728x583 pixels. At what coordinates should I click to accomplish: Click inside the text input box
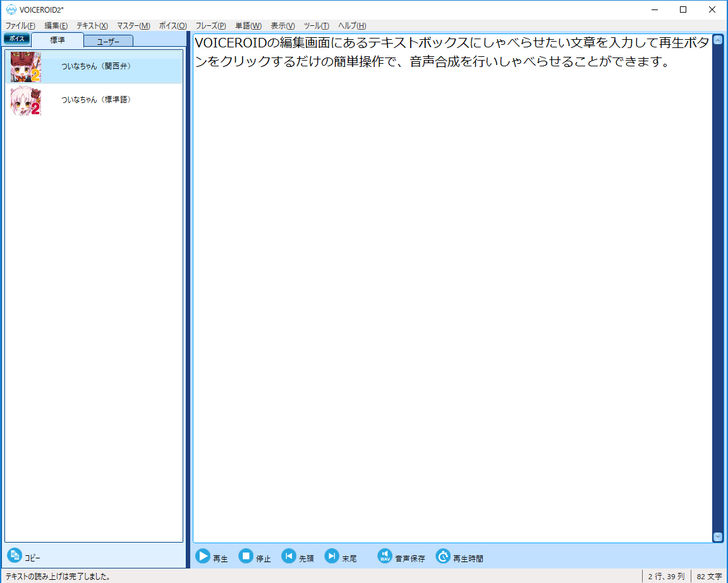pos(452,288)
